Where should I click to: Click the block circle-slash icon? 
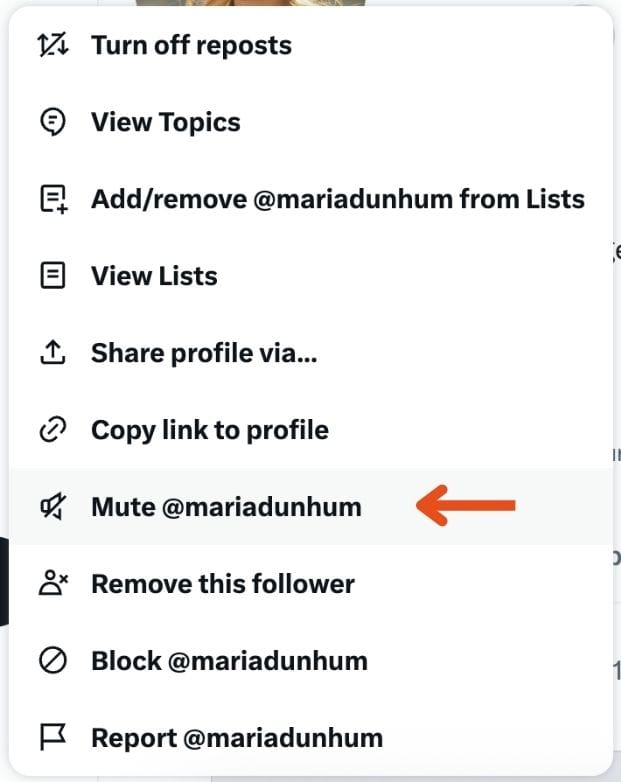click(x=52, y=660)
